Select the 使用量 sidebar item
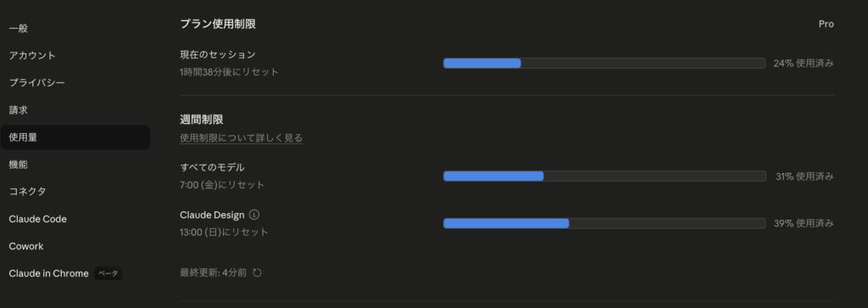Image resolution: width=868 pixels, height=308 pixels. coord(75,137)
